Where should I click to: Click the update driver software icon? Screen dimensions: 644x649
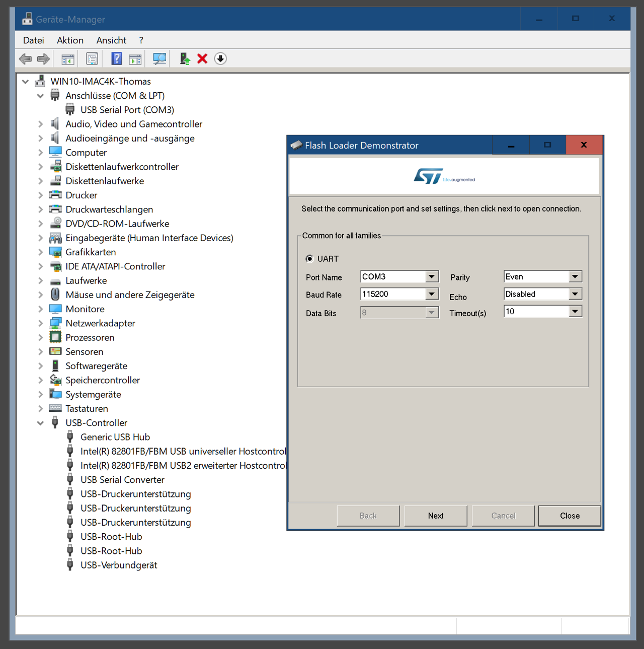tap(185, 59)
